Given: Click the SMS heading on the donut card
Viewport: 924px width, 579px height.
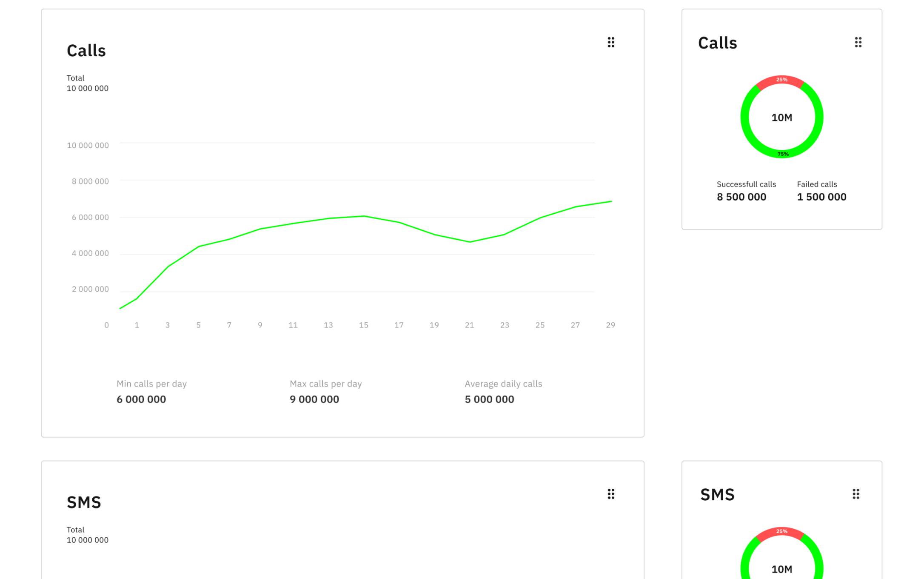Looking at the screenshot, I should click(x=717, y=495).
